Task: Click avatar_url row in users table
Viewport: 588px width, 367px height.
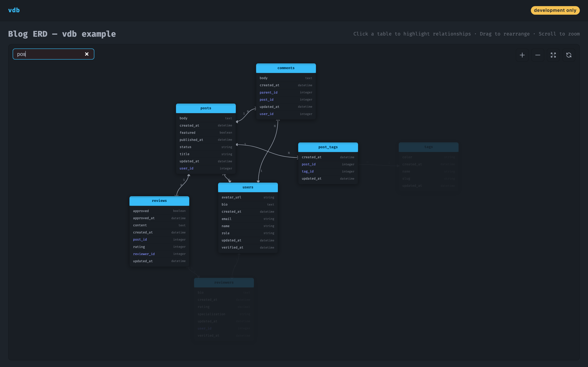Action: click(231, 197)
